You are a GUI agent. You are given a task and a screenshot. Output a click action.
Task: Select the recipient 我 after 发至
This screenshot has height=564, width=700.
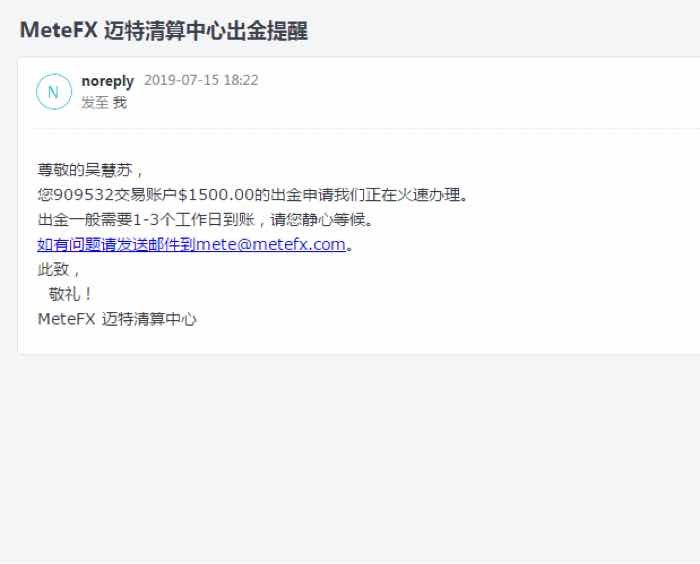120,102
